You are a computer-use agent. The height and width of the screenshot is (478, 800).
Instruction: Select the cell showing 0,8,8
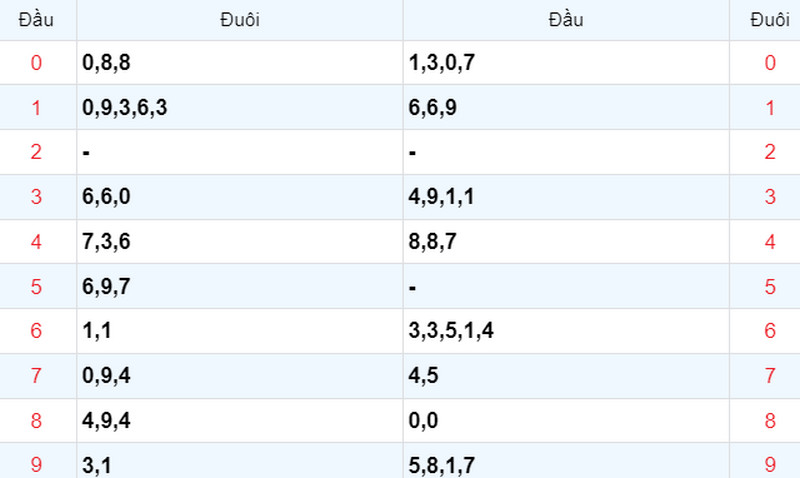(240, 63)
